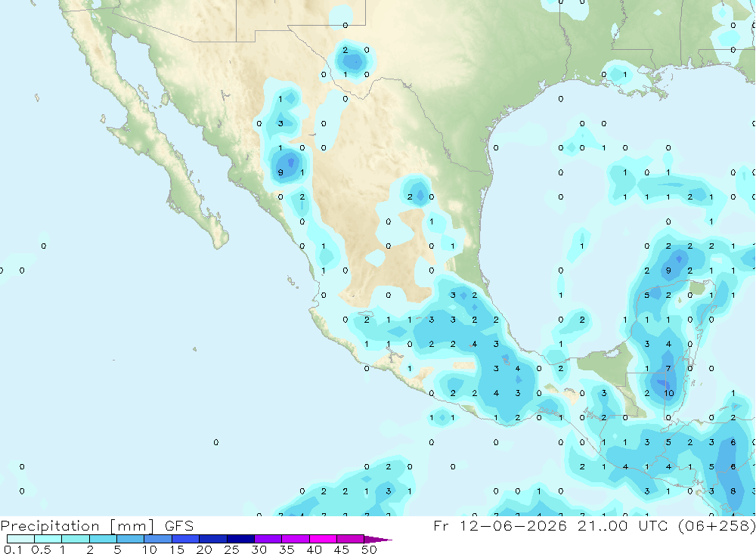Pick the 10–15 mm legend color box

[158, 539]
